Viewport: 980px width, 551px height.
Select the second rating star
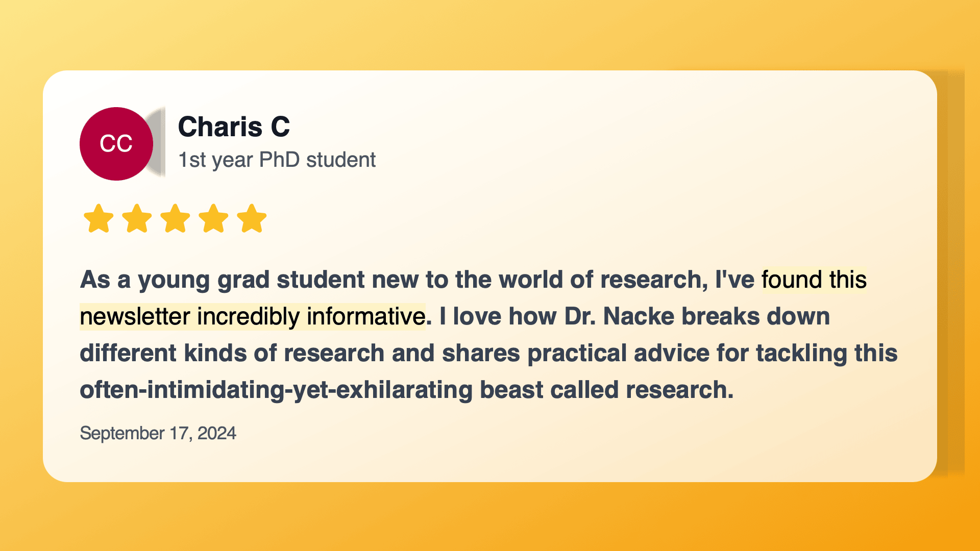point(137,218)
